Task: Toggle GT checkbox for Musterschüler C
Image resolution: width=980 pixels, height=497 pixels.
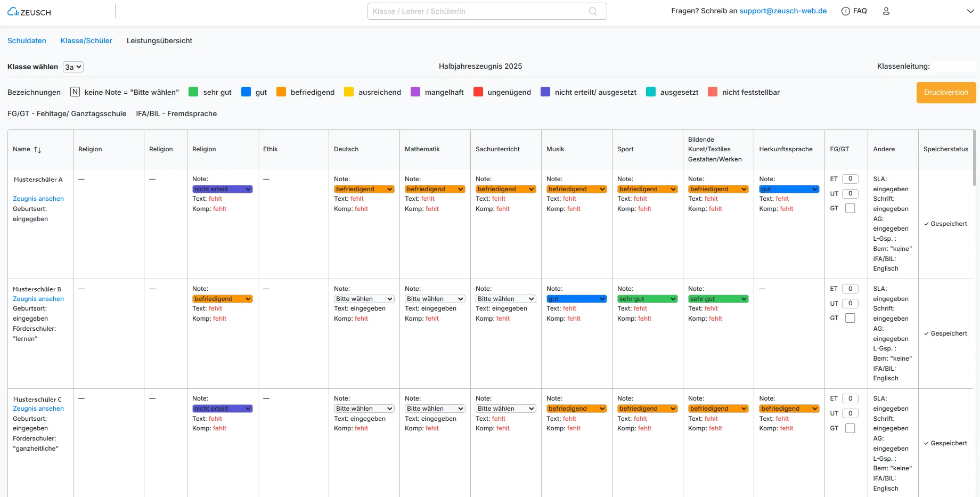Action: click(x=850, y=428)
